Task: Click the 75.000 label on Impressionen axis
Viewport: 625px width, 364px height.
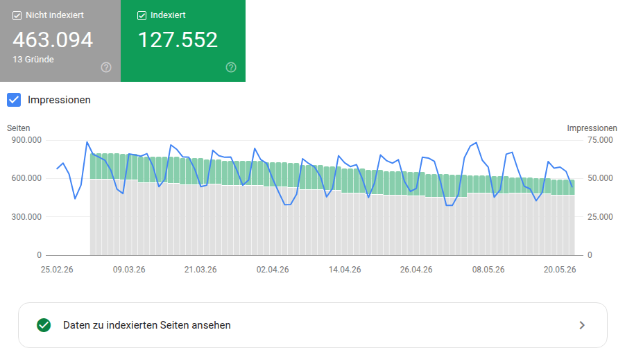Action: pyautogui.click(x=600, y=140)
